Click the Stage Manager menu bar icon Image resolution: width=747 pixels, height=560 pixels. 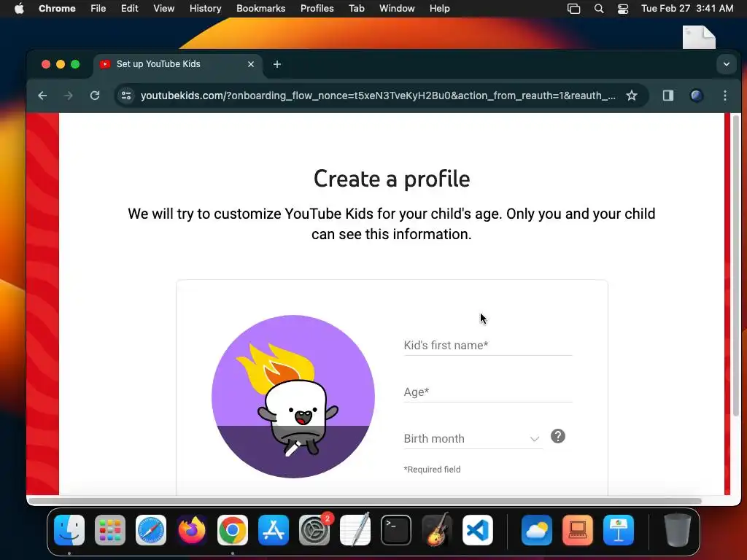(x=573, y=9)
